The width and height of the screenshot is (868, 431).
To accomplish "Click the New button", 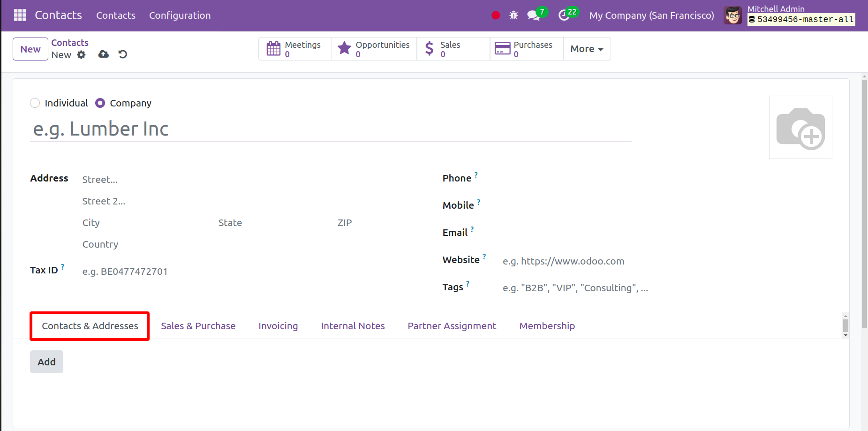I will 30,49.
